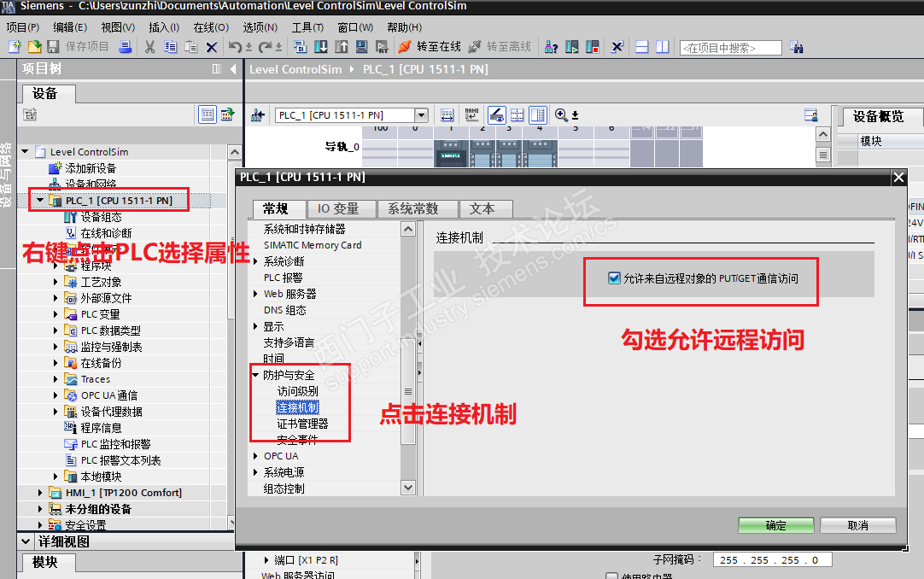Delete selection with the X icon
The width and height of the screenshot is (924, 579).
tap(212, 46)
